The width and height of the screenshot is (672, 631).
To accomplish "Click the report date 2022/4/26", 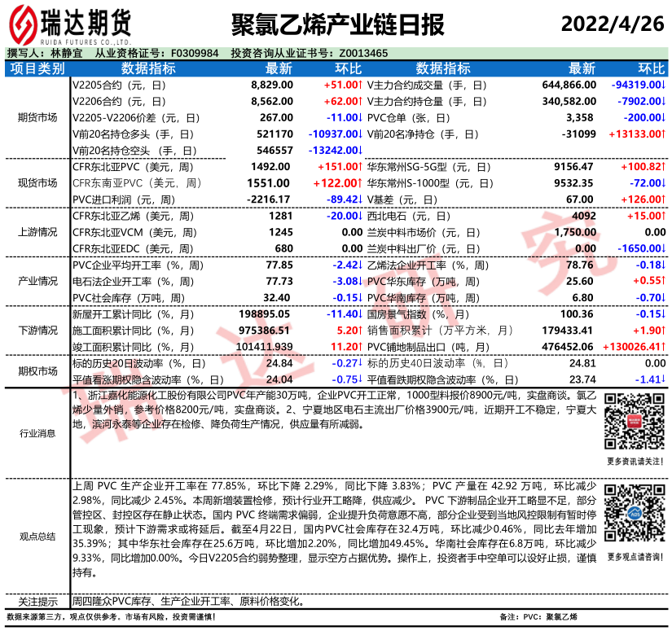I will (611, 21).
